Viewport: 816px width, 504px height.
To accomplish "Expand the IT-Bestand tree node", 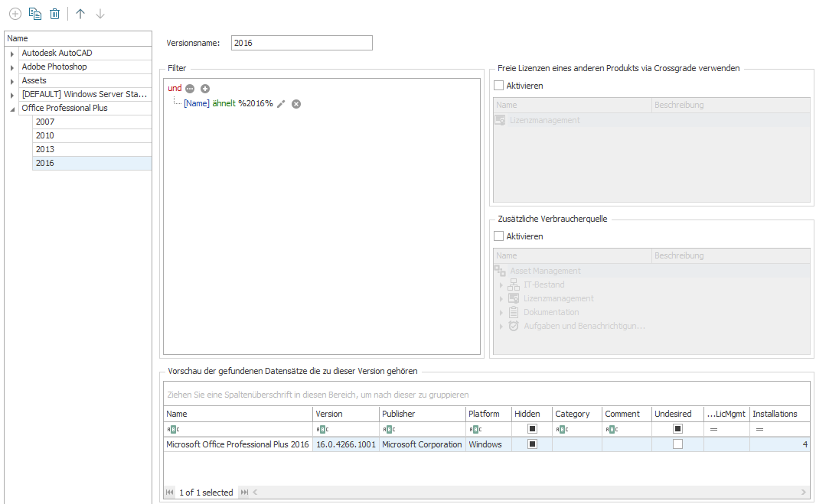I will [x=501, y=285].
